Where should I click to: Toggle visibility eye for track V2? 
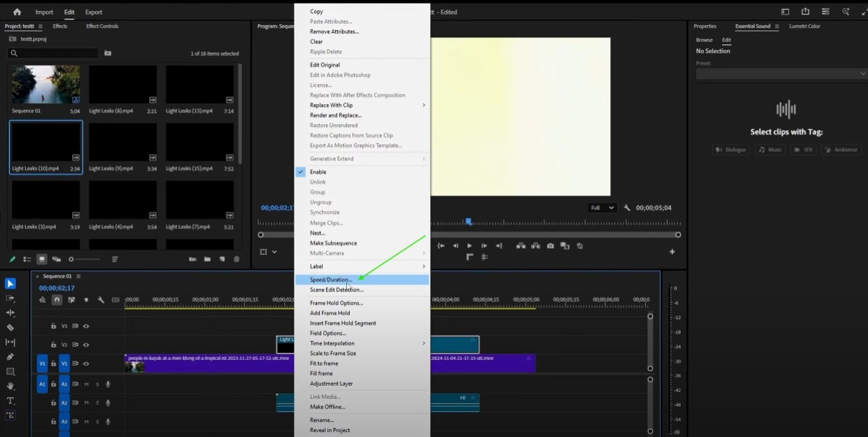click(x=86, y=345)
